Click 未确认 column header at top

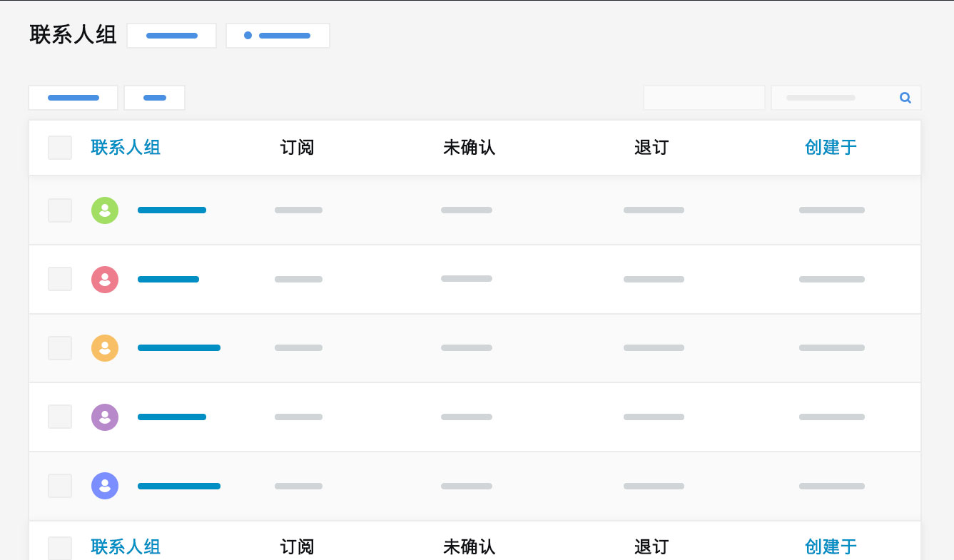pyautogui.click(x=469, y=148)
